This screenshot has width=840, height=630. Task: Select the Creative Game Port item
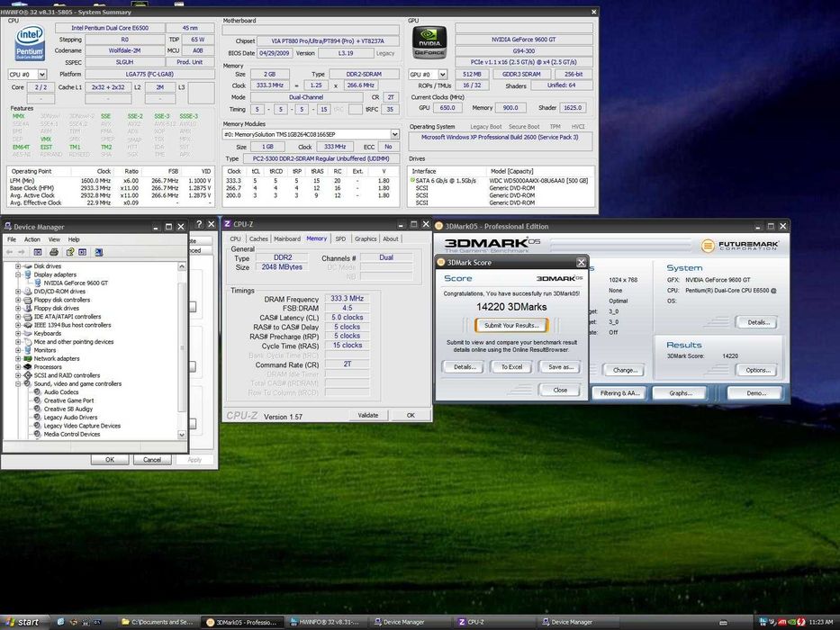(x=68, y=400)
